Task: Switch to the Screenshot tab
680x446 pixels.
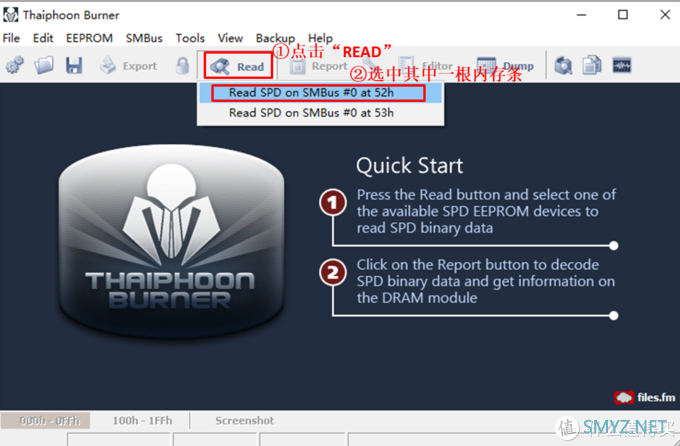Action: pos(245,421)
